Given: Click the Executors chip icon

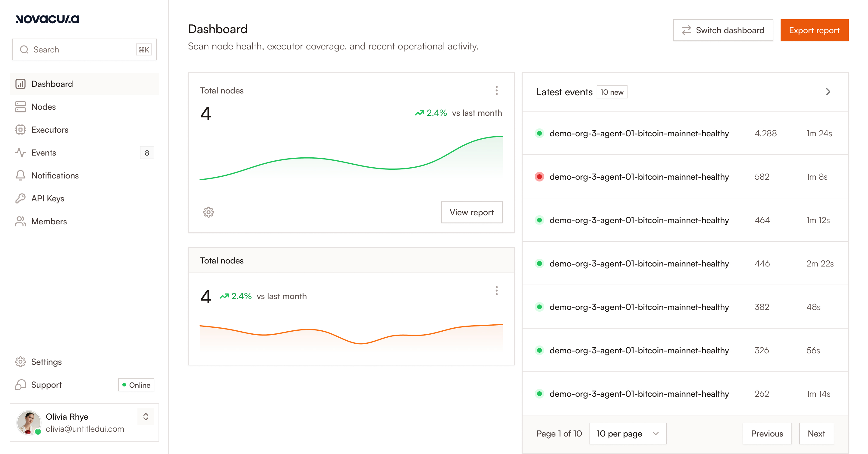Looking at the screenshot, I should 20,130.
